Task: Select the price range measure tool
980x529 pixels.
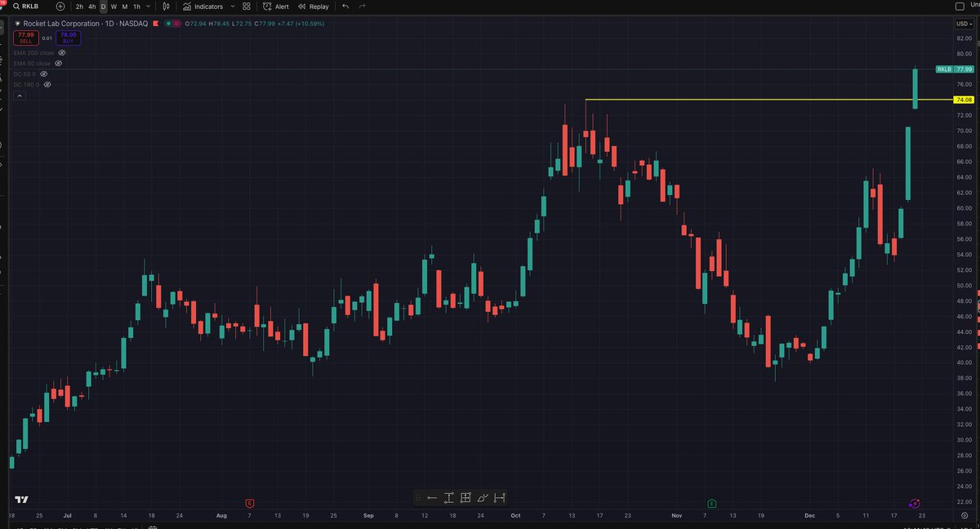Action: pos(449,497)
